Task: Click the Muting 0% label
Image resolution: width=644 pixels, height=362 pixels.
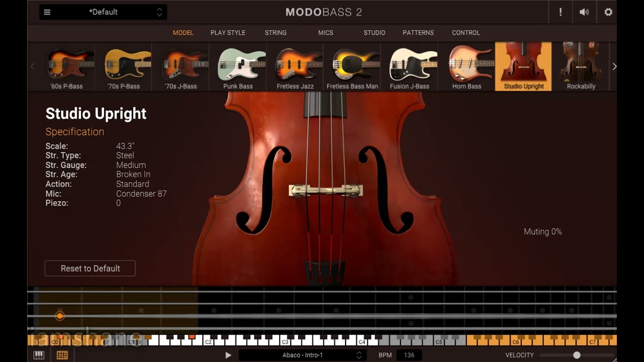Action: [x=543, y=232]
